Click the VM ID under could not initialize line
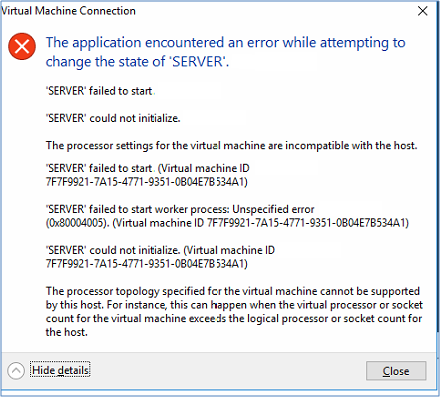This screenshot has height=397, width=440. (147, 264)
